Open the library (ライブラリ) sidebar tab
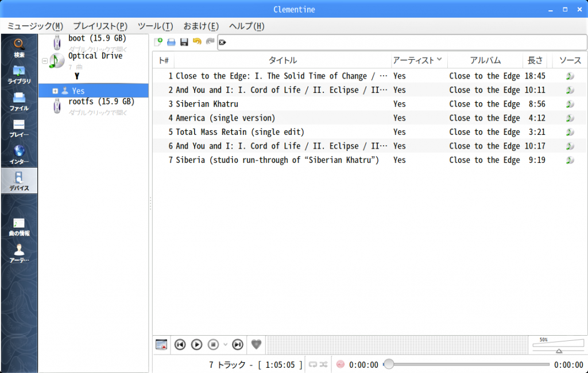The width and height of the screenshot is (588, 373). click(x=19, y=75)
